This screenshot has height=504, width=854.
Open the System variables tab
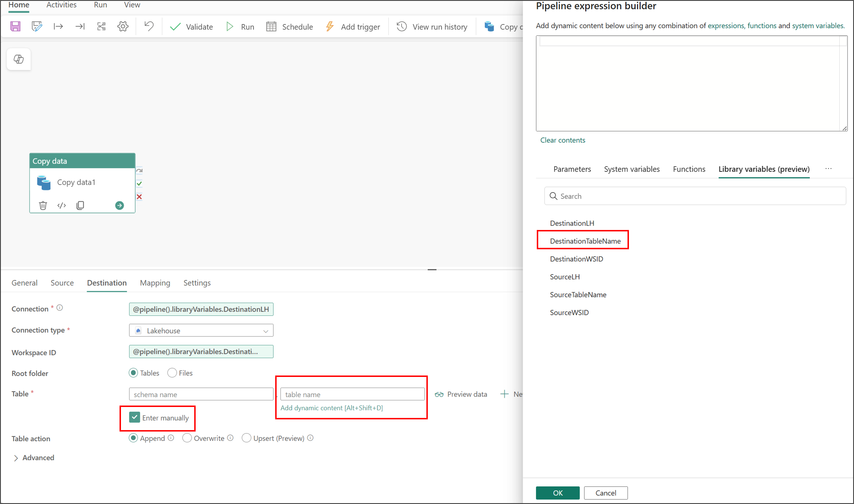(x=632, y=169)
